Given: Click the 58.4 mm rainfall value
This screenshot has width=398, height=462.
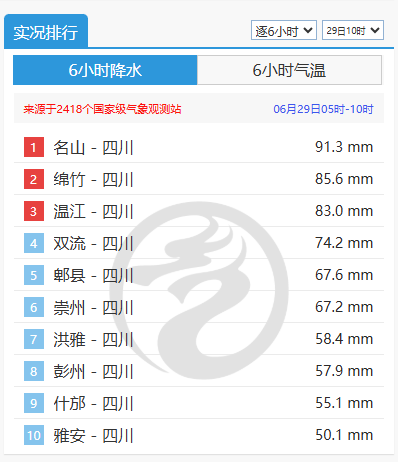Looking at the screenshot, I should 344,339.
